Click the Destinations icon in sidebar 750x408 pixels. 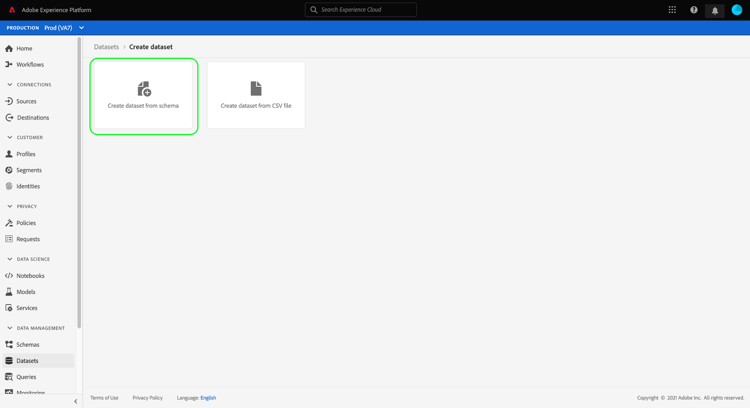point(9,117)
